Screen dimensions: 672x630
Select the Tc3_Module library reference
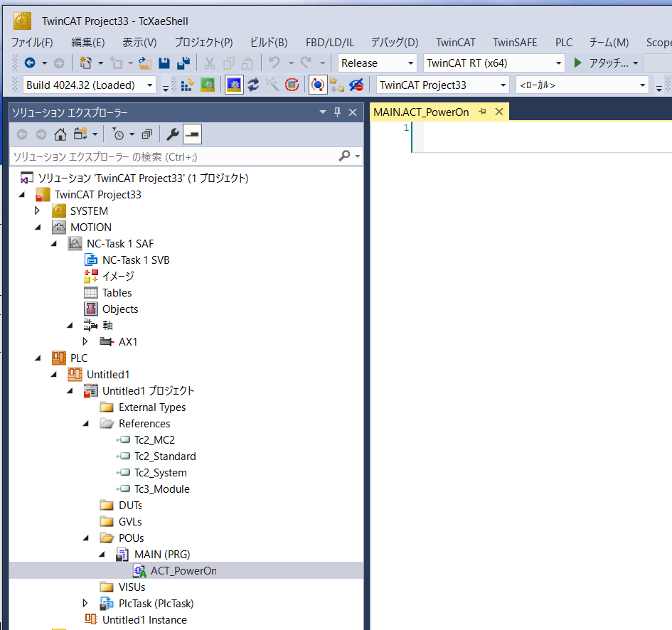click(x=161, y=489)
